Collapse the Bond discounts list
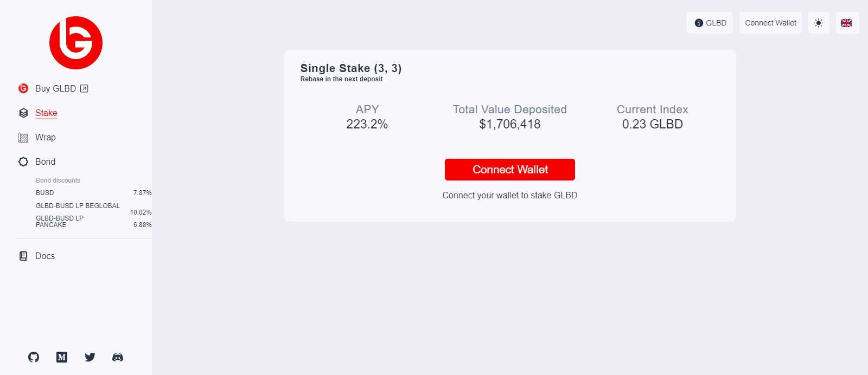The image size is (868, 375). pos(58,180)
